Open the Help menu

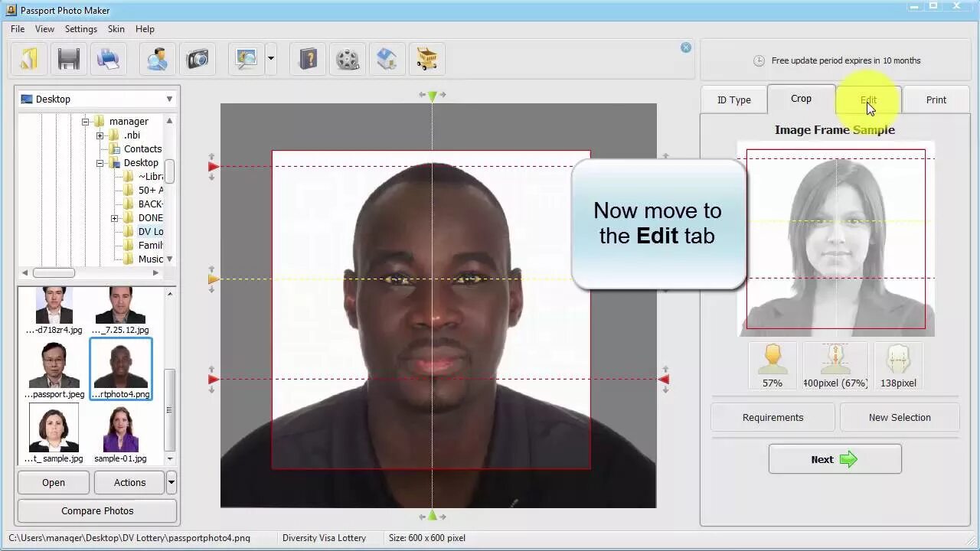point(145,29)
